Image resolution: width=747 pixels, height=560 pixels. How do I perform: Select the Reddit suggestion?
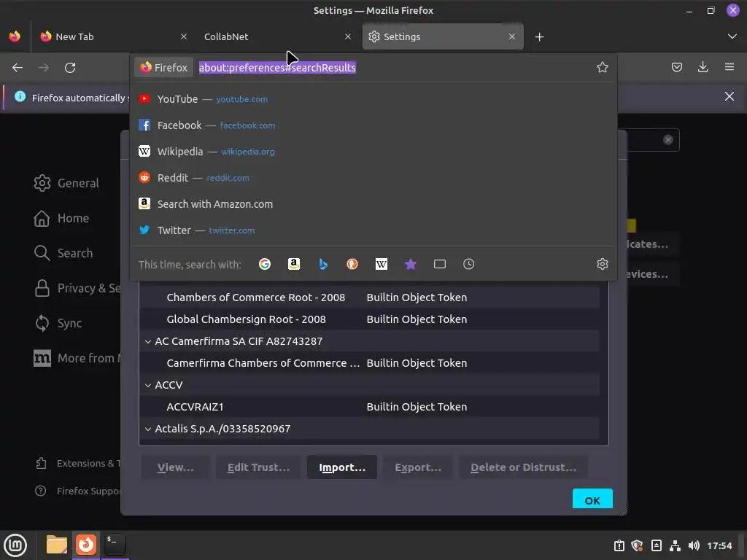tap(373, 178)
